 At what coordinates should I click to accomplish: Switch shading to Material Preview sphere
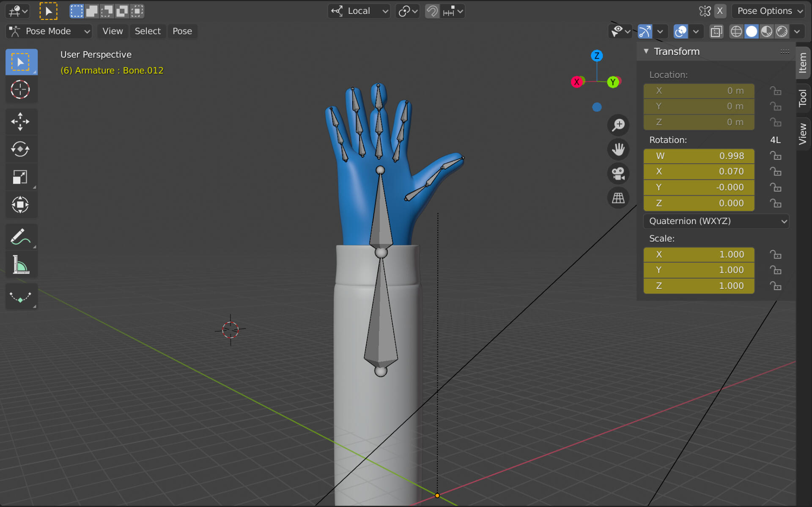click(766, 31)
